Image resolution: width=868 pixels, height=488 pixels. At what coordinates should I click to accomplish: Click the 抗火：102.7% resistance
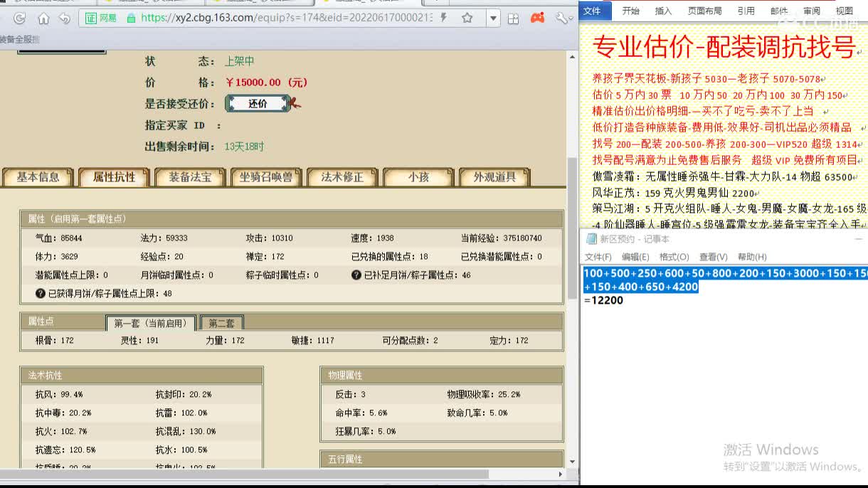pos(61,431)
